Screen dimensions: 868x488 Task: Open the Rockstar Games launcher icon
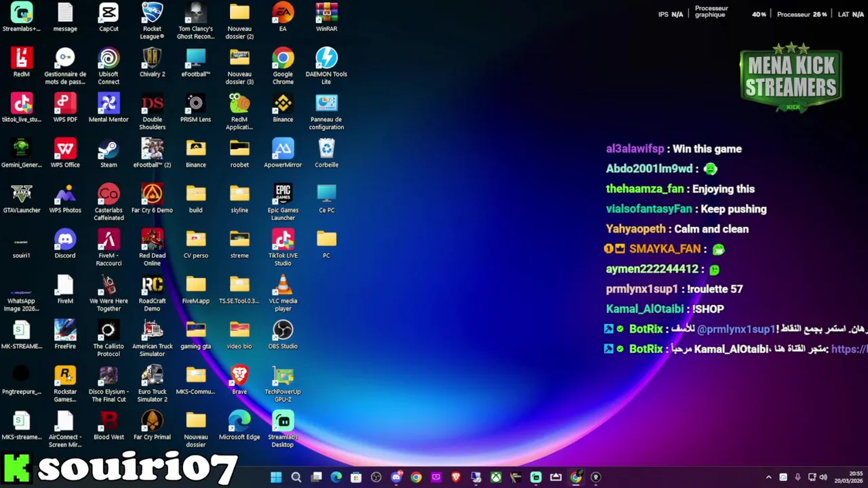coord(65,384)
